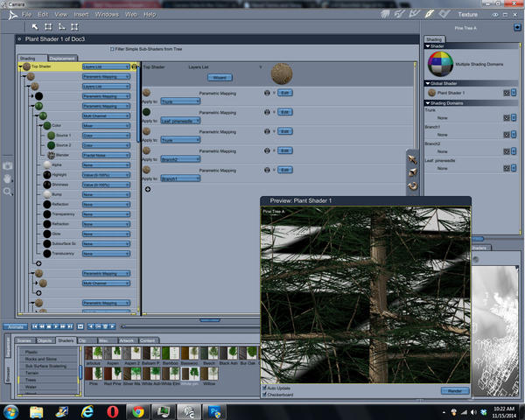Click the Opera browser taskbar icon
This screenshot has height=420, width=525.
point(113,410)
